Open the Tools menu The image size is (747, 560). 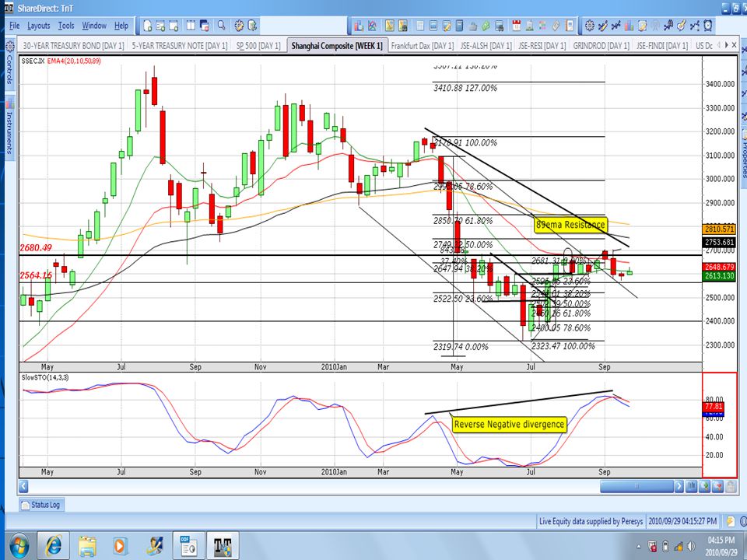point(66,26)
